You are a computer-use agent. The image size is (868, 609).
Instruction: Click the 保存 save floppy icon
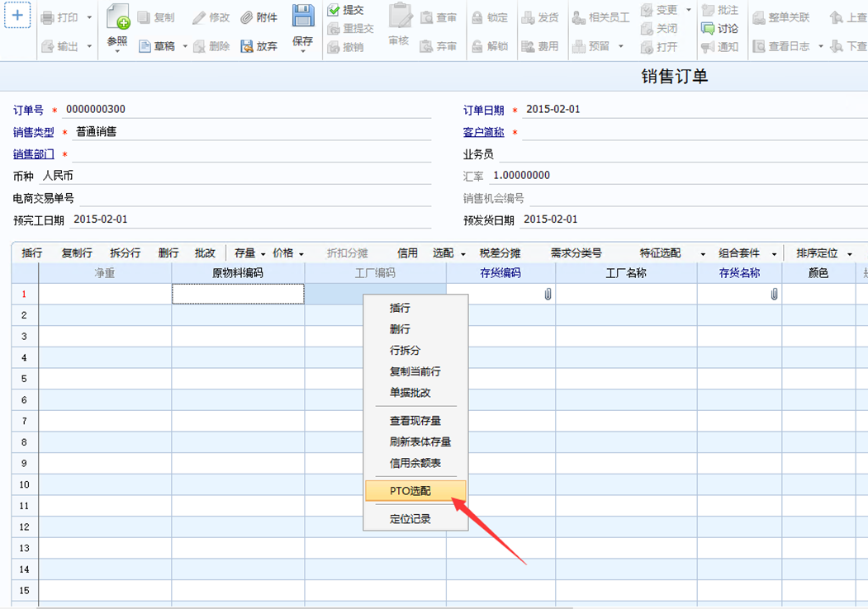[x=303, y=16]
